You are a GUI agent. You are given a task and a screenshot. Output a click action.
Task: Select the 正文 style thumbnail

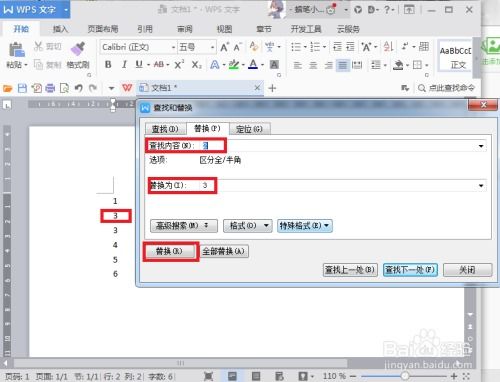tap(456, 56)
